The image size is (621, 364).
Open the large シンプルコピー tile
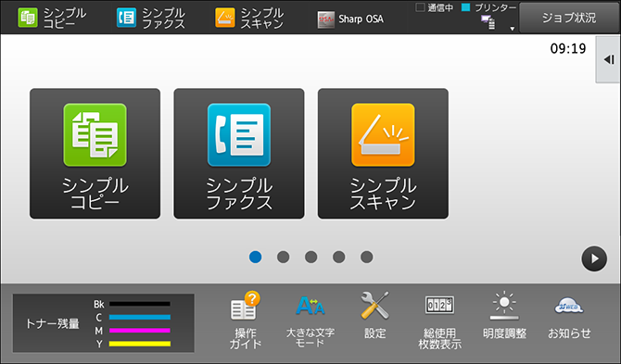(95, 154)
